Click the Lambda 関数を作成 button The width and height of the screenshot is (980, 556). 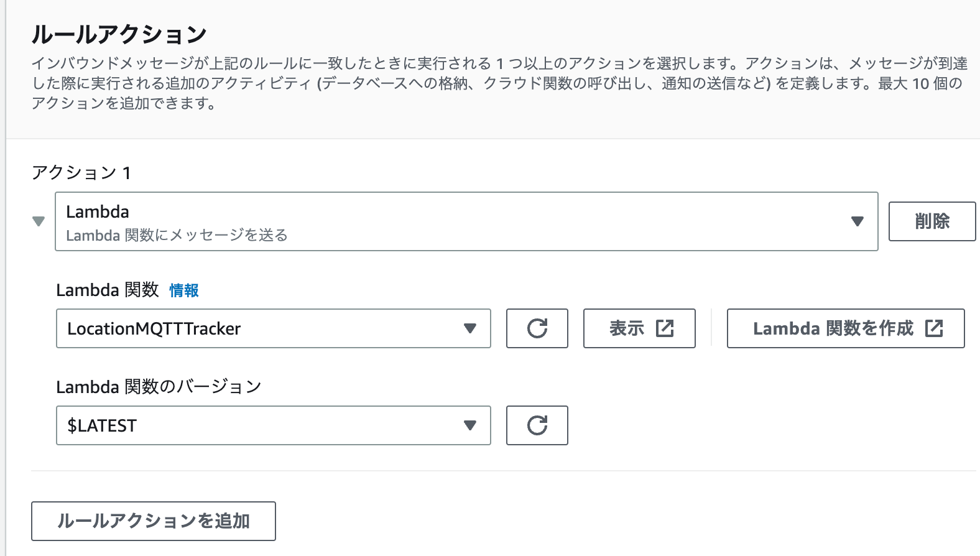(846, 328)
